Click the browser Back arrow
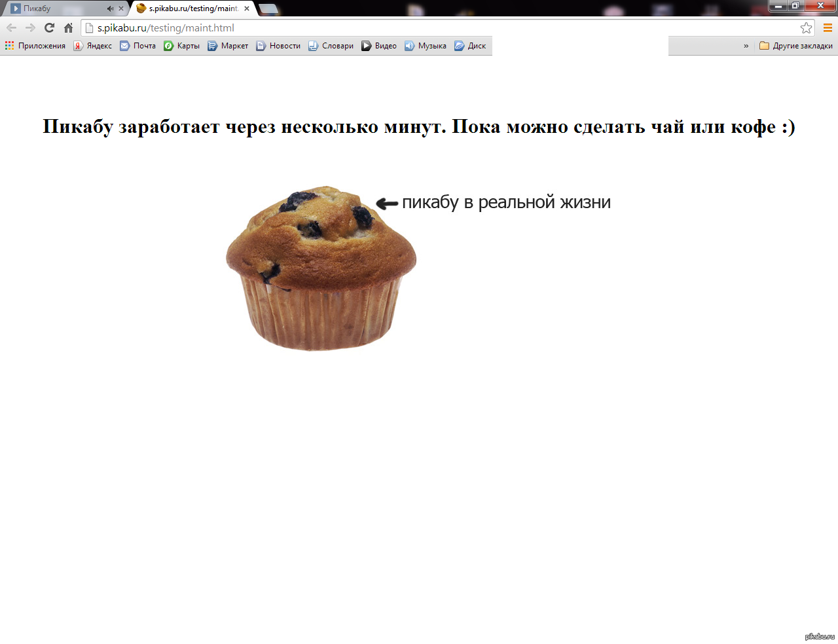Image resolution: width=838 pixels, height=644 pixels. pyautogui.click(x=11, y=27)
